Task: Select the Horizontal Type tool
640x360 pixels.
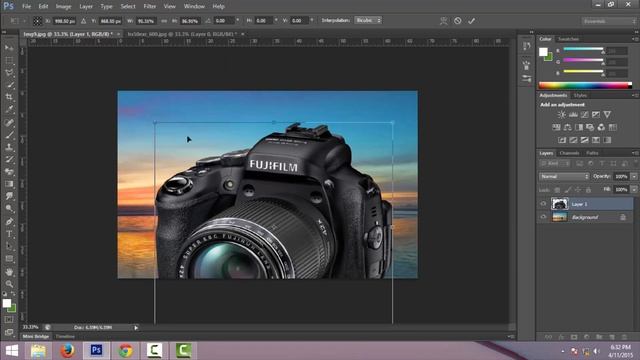Action: (9, 234)
